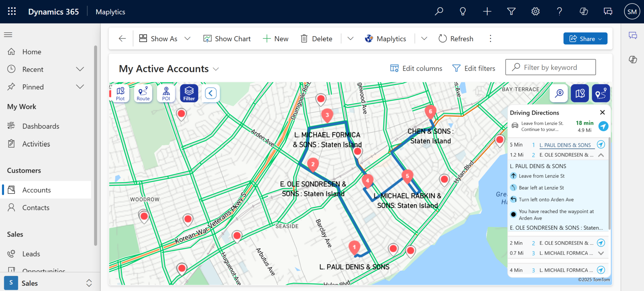
Task: Open the Dynamics 365 app launcher grid
Action: tap(12, 12)
